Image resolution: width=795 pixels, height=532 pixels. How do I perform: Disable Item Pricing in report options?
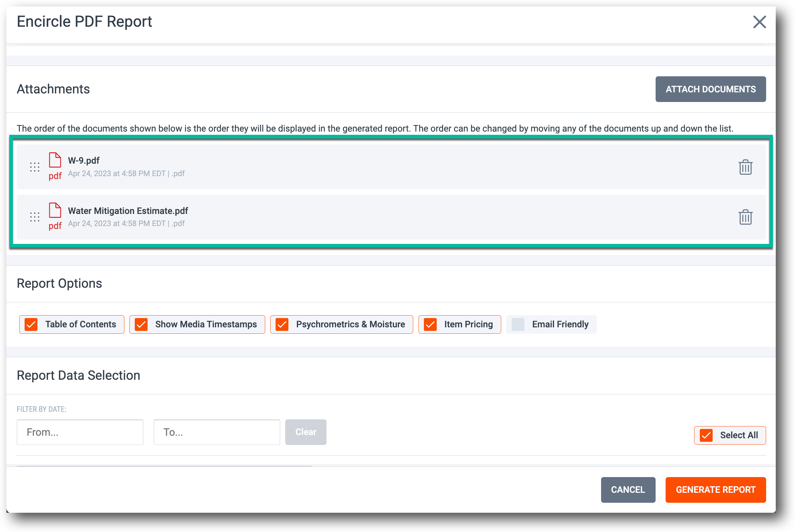point(431,324)
